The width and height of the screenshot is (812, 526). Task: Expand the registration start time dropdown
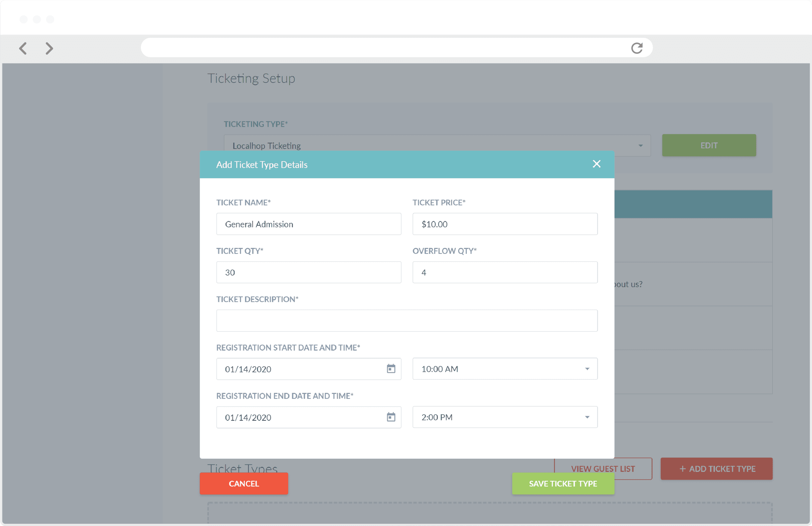pyautogui.click(x=587, y=369)
